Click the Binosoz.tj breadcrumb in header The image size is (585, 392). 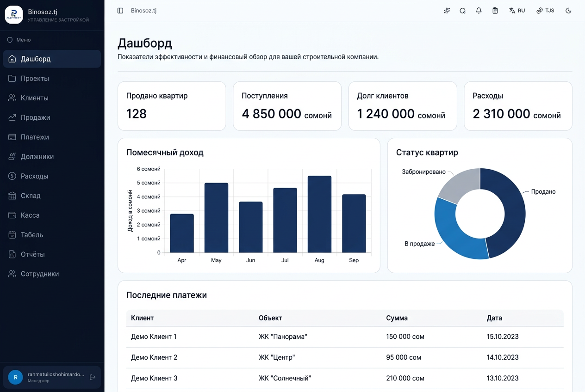143,11
